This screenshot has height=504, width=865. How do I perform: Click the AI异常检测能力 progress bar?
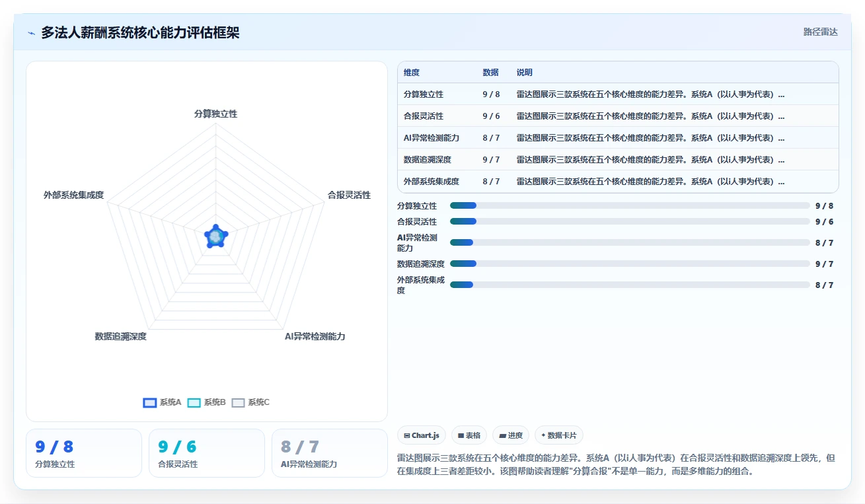tap(630, 242)
